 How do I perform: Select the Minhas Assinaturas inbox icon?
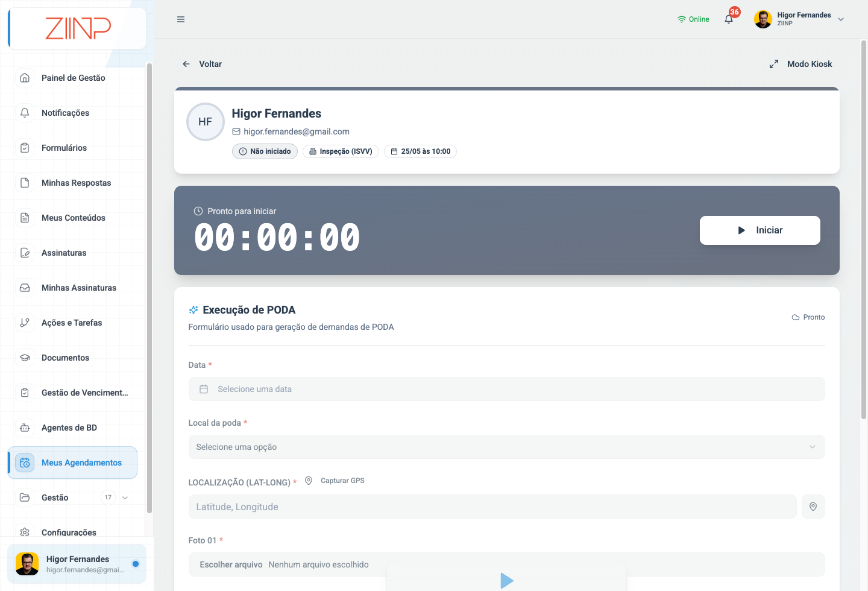click(25, 288)
